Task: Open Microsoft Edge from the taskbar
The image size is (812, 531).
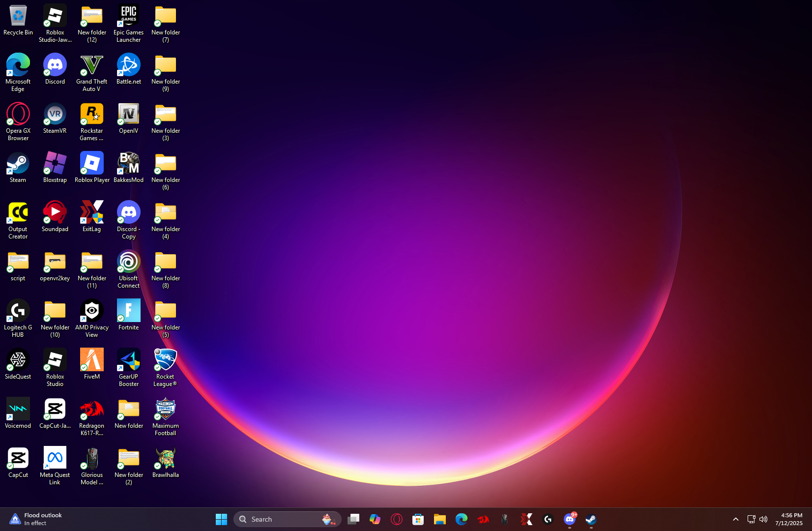Action: click(462, 519)
